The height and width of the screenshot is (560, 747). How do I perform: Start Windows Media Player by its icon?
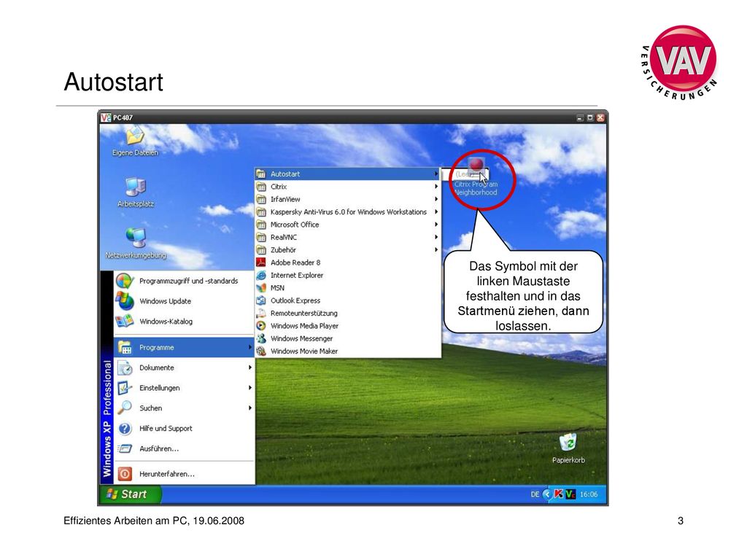tap(261, 326)
